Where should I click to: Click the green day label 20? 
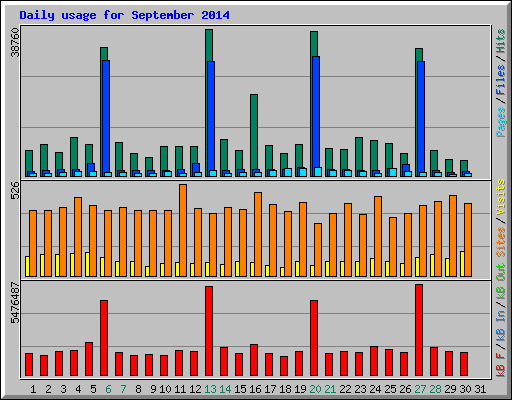(x=315, y=389)
